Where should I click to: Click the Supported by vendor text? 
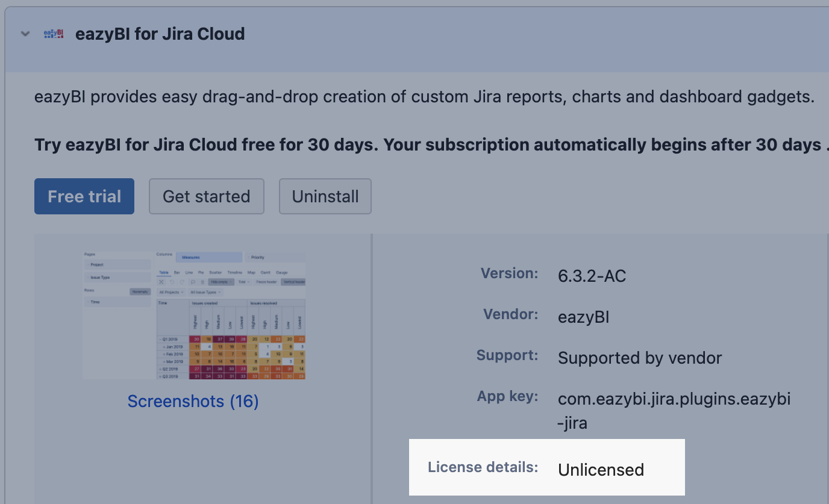(639, 358)
